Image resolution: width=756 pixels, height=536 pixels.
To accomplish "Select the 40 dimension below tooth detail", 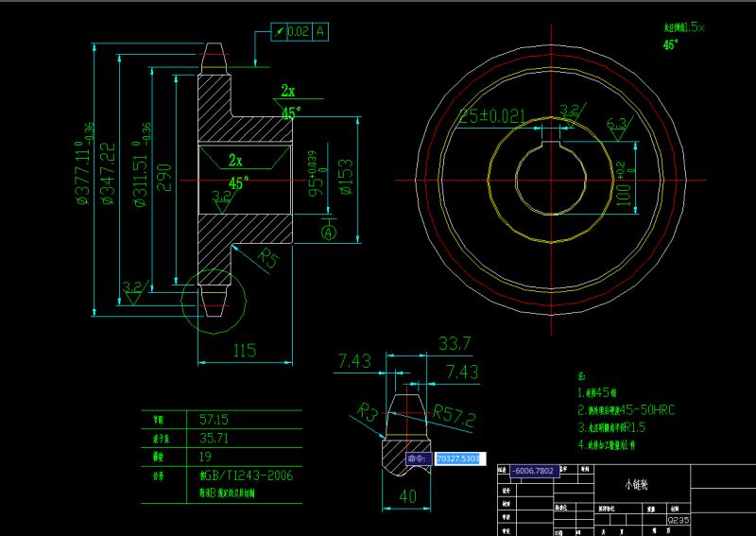I will point(406,495).
